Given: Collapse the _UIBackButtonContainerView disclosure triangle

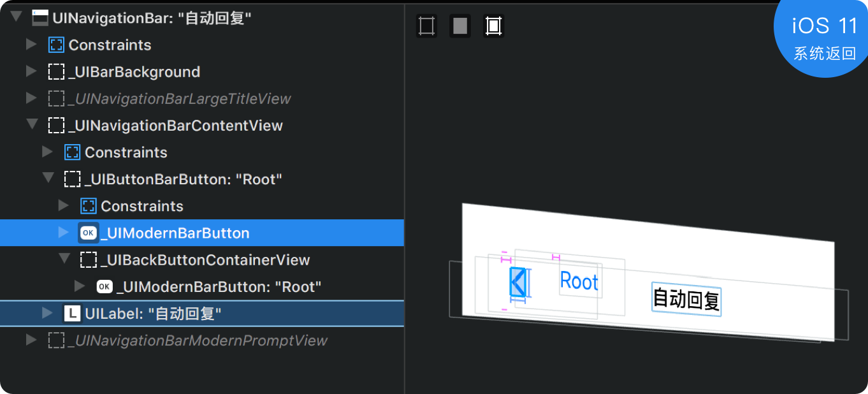Looking at the screenshot, I should pos(64,259).
